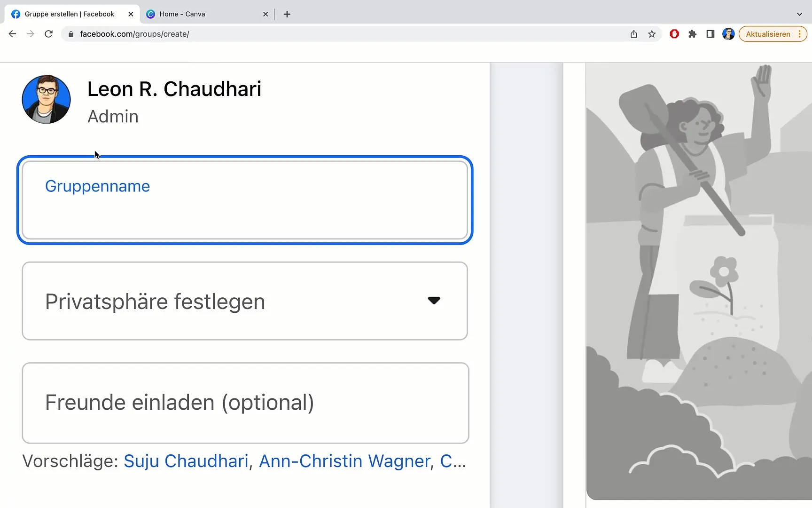This screenshot has width=812, height=508.
Task: Switch to the Home - Canva tab
Action: [207, 14]
